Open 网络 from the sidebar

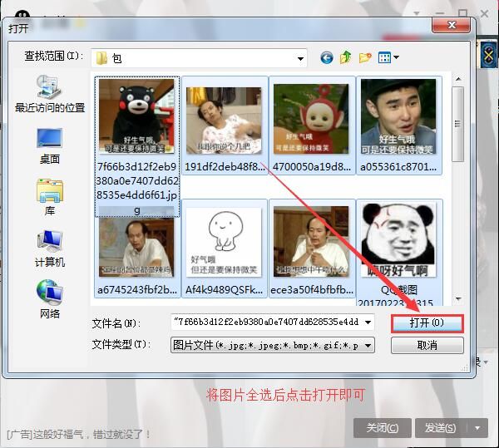click(50, 299)
